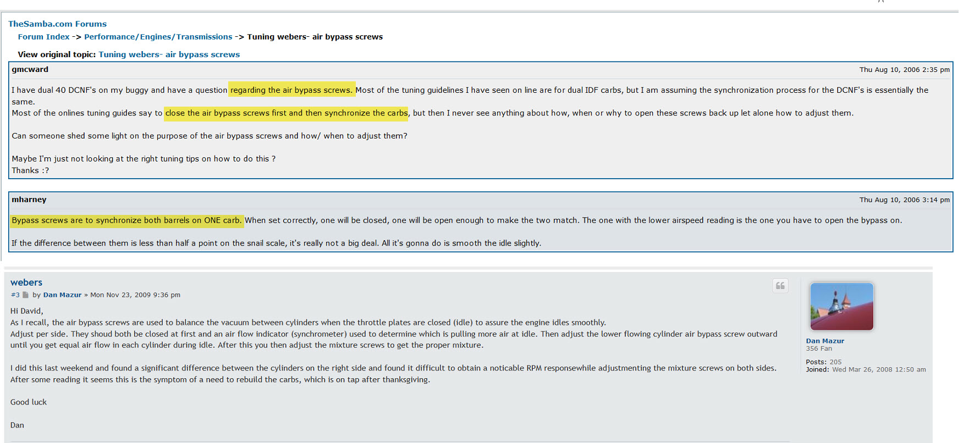The width and height of the screenshot is (980, 443).
Task: Click the Thu Aug 10, 2006 3:14 pm timestamp
Action: click(904, 200)
